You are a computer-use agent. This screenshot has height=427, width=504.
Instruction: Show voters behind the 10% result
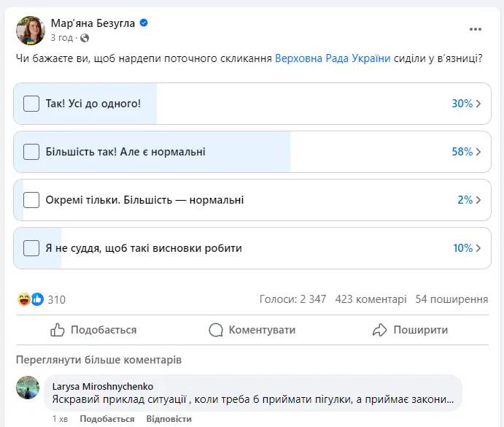click(467, 248)
